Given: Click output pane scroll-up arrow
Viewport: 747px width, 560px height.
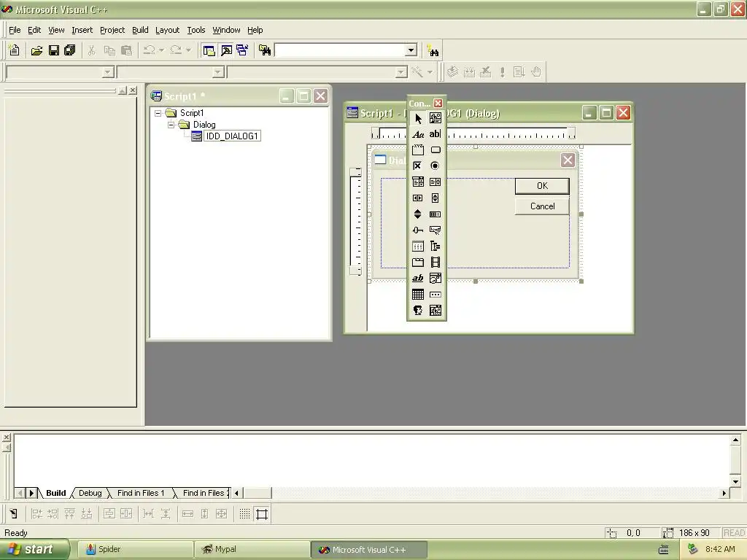Looking at the screenshot, I should tap(735, 440).
